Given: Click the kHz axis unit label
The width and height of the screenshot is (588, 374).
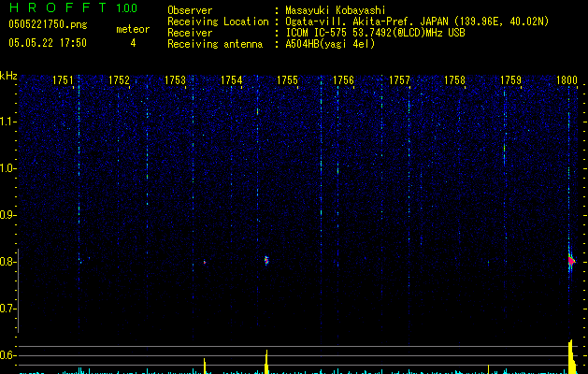Looking at the screenshot, I should point(8,76).
